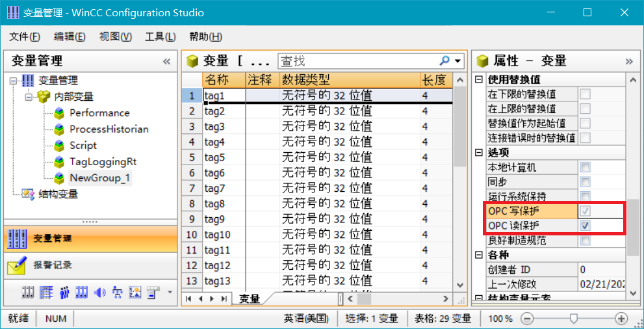
Task: Open the User Administrator people icon
Action: (x=64, y=293)
